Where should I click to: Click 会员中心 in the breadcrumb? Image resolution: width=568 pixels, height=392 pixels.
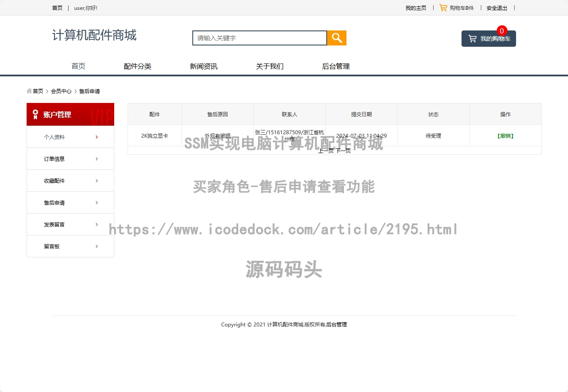click(61, 91)
